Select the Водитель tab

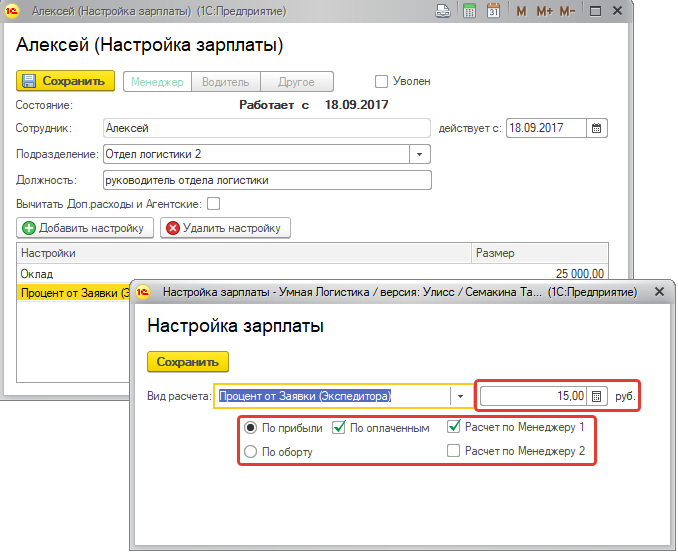226,82
